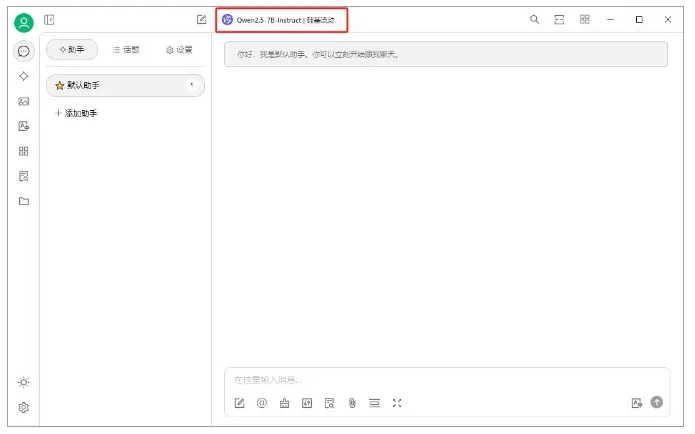Collapse the assistants side panel
This screenshot has width=695, height=434.
click(49, 20)
